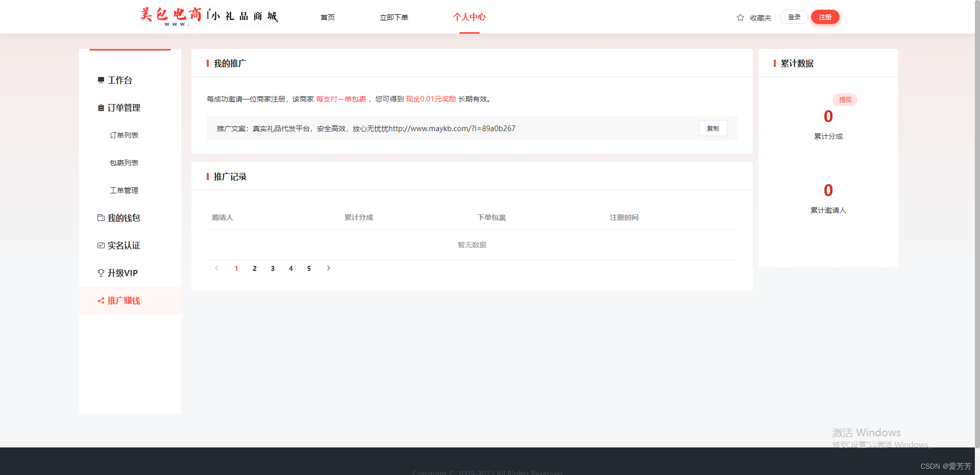Click the 升级VIP trophy icon
Screen dimensions: 980x475
101,273
